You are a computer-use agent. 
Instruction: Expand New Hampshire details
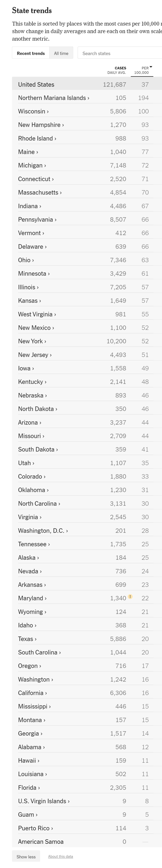[x=41, y=125]
